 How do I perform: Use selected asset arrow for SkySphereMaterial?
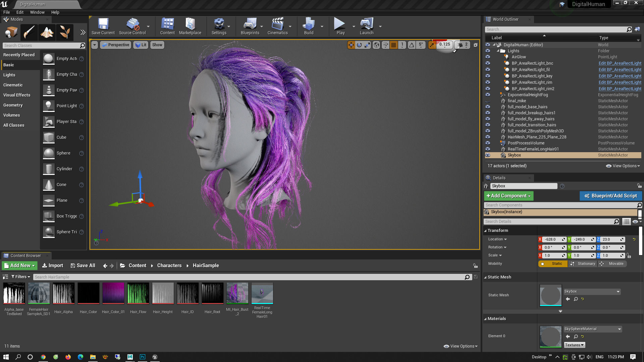coord(568,337)
